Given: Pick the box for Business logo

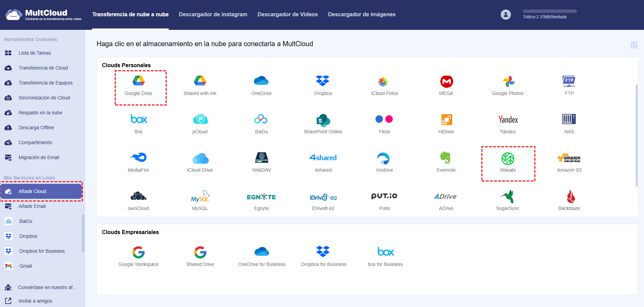Looking at the screenshot, I should 386,252.
